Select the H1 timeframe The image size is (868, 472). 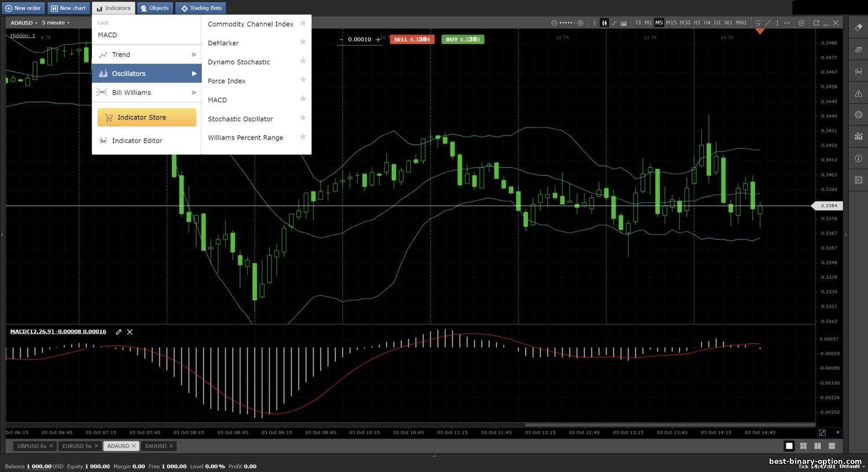tap(697, 23)
